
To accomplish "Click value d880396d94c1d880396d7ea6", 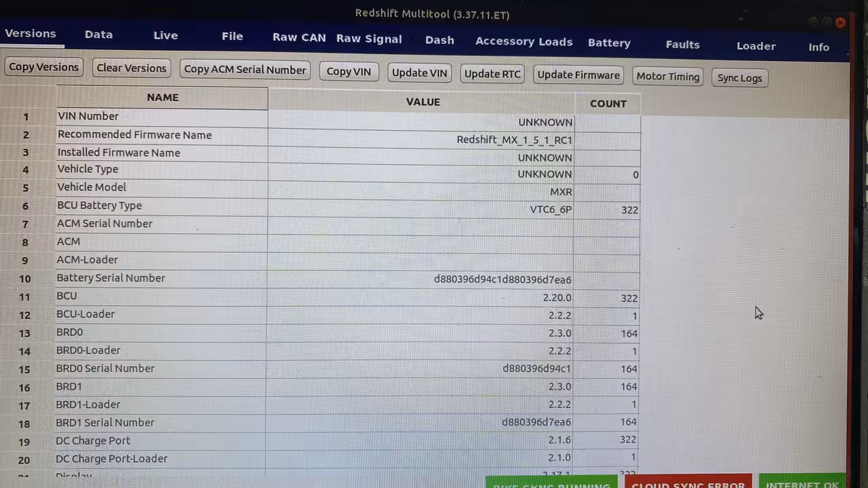I will click(502, 279).
